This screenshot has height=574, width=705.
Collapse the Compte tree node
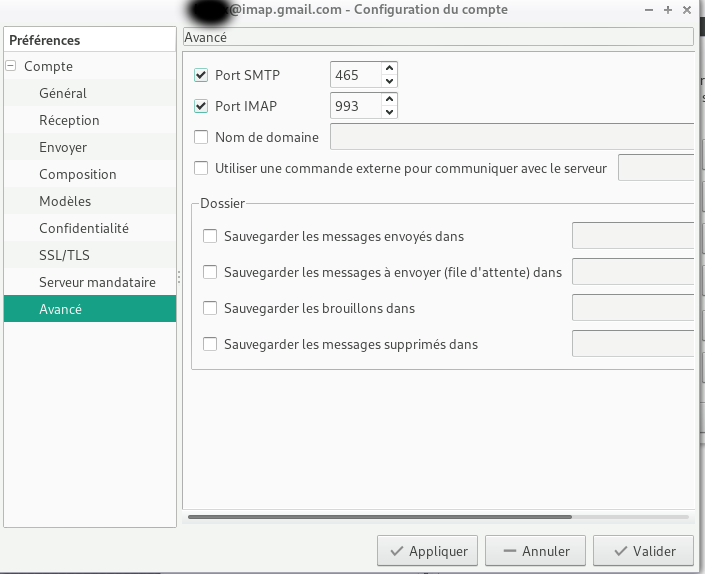point(11,66)
